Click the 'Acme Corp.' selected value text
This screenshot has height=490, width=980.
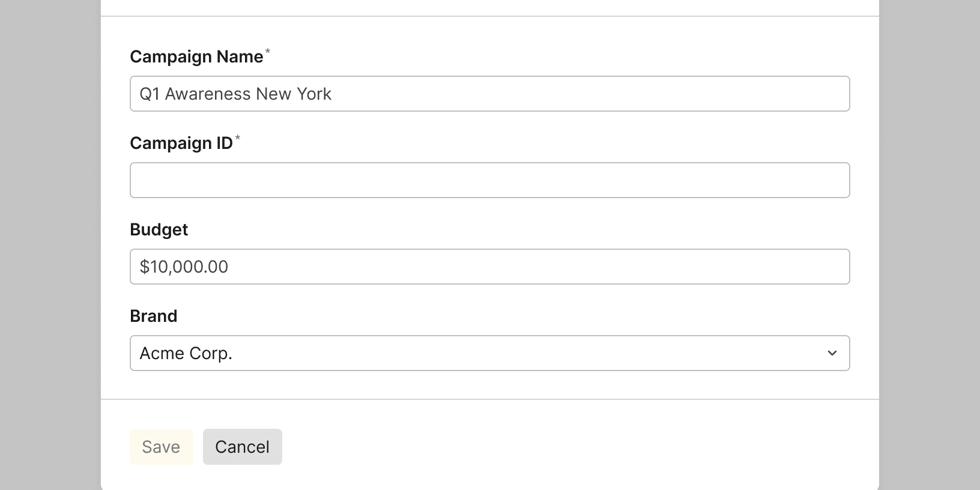(186, 353)
